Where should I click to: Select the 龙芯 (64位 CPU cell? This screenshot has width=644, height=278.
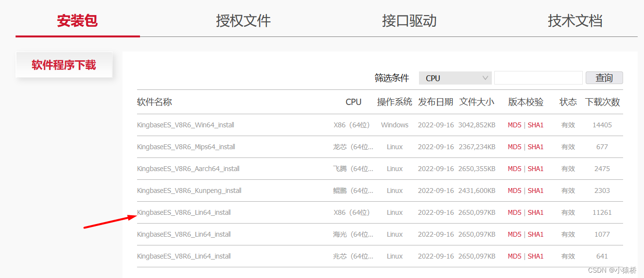point(353,147)
